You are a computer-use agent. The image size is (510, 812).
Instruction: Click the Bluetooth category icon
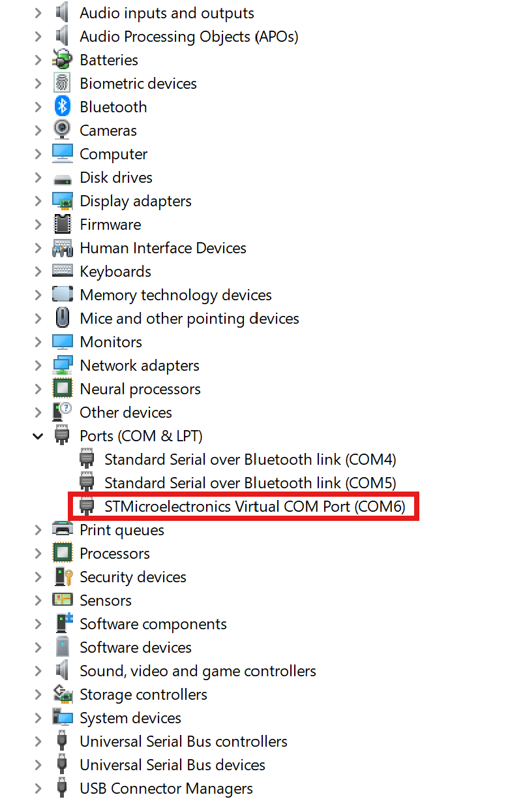point(63,107)
